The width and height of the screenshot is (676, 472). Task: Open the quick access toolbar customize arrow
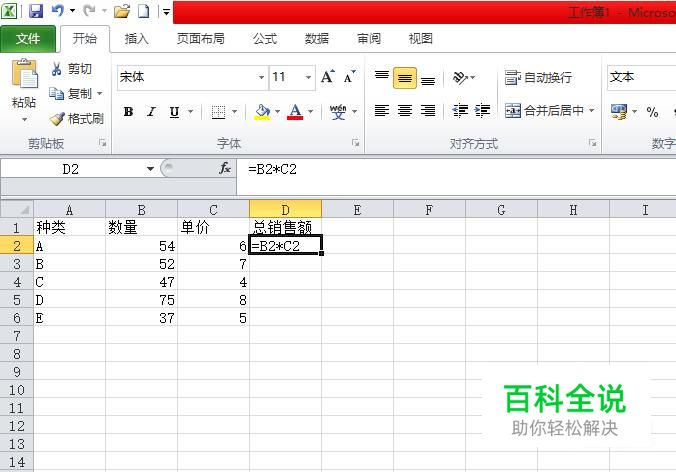[x=166, y=12]
